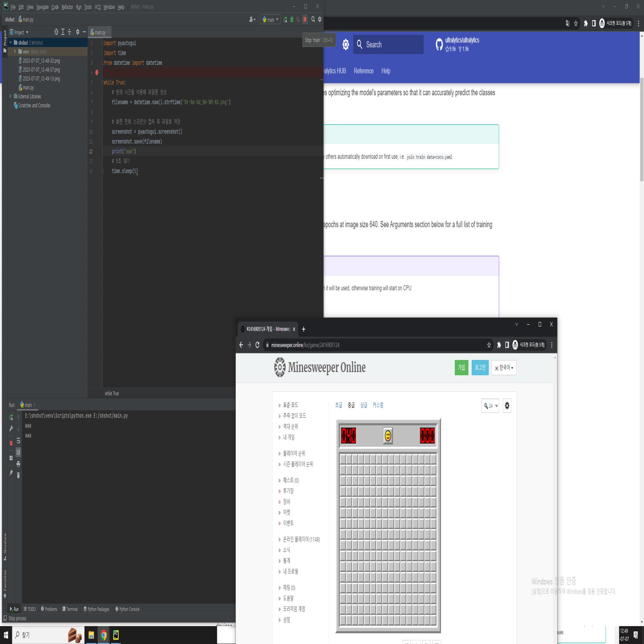Open PyCharm IDE settings gear in top toolbar

coord(320,19)
